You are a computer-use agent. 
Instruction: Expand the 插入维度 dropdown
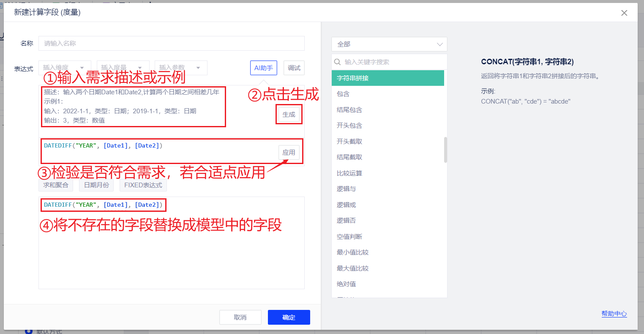tap(65, 68)
